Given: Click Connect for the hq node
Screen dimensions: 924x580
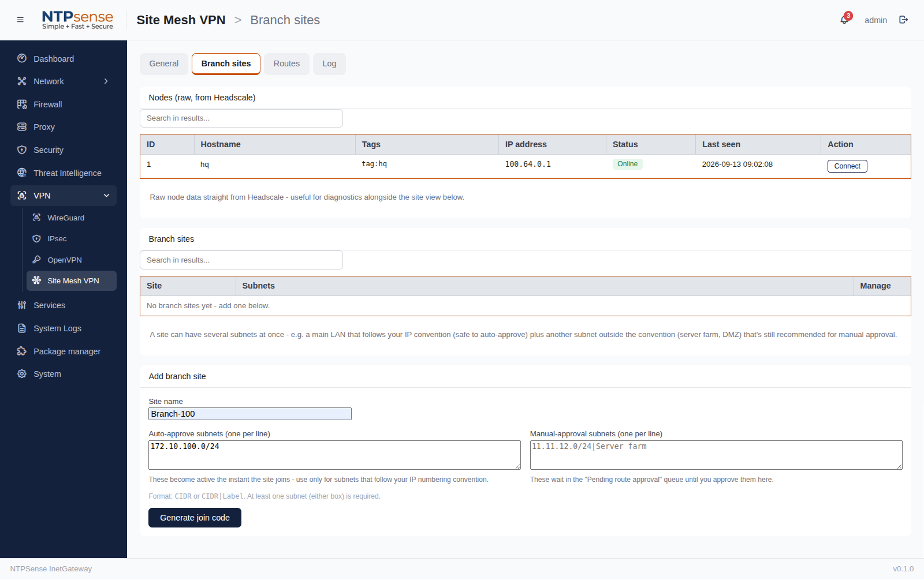Looking at the screenshot, I should [x=847, y=166].
